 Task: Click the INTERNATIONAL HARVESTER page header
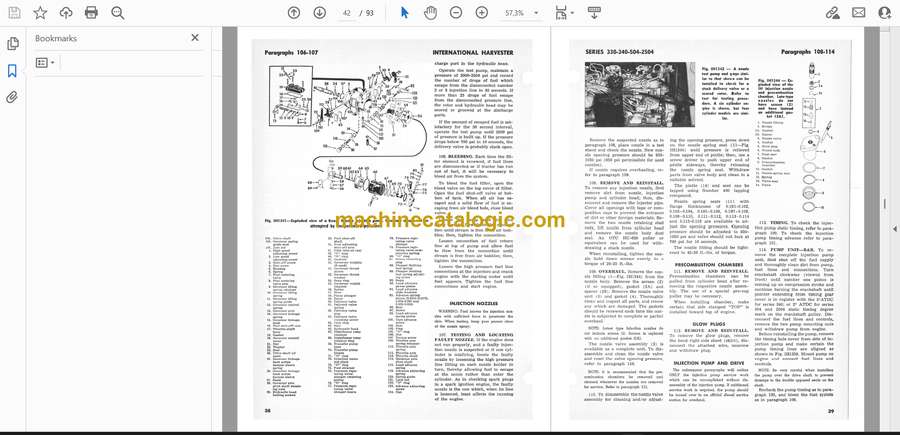pos(472,52)
